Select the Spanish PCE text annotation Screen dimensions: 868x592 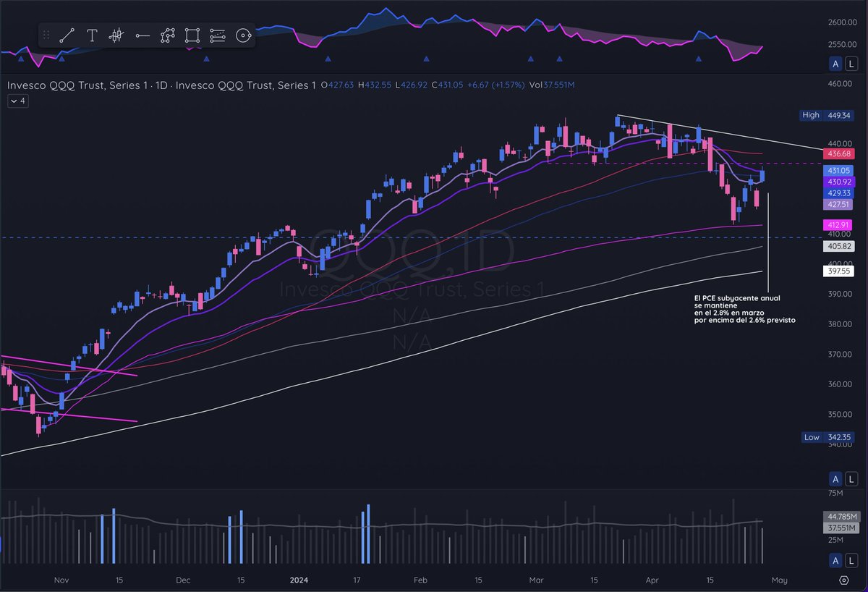click(744, 308)
